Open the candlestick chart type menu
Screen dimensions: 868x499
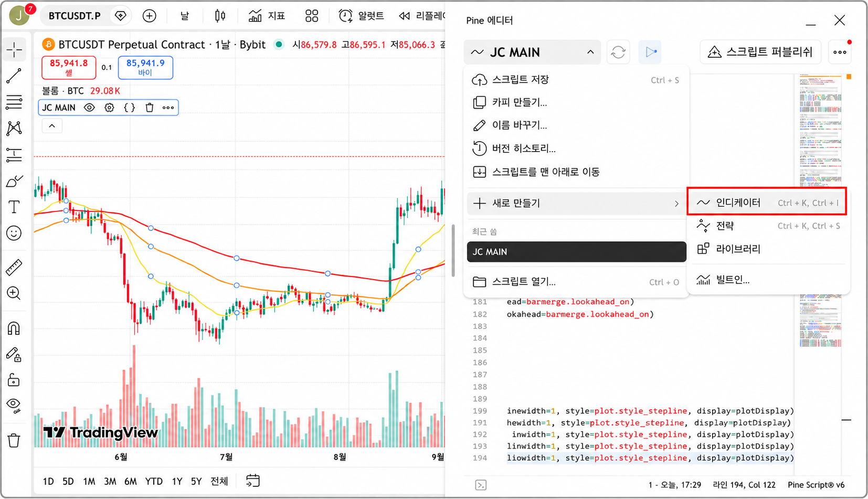coord(220,16)
